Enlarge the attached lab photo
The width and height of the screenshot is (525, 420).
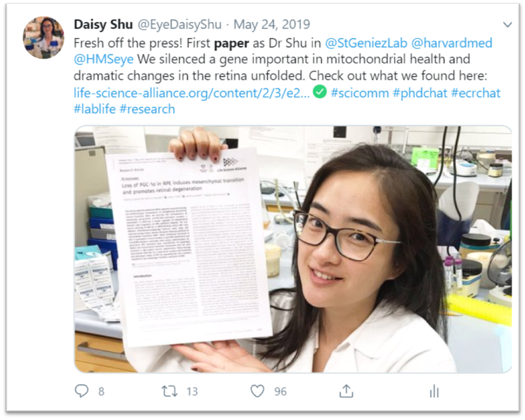point(293,249)
